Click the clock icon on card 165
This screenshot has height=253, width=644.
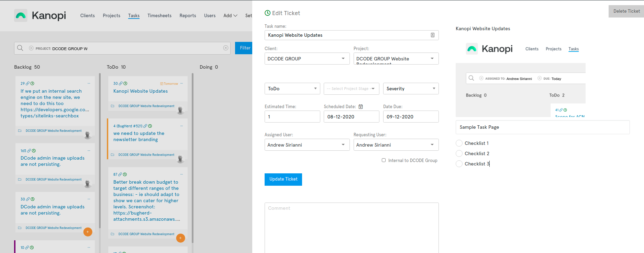[x=34, y=151]
